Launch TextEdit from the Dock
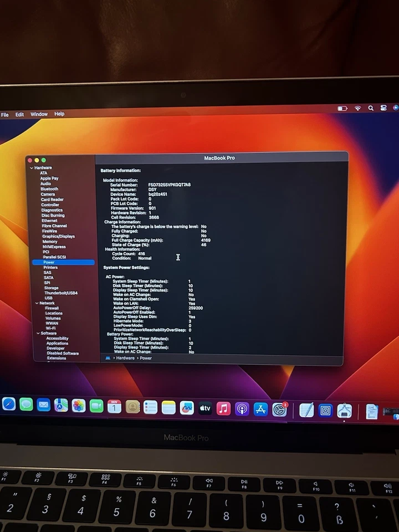The image size is (399, 532). pyautogui.click(x=306, y=410)
